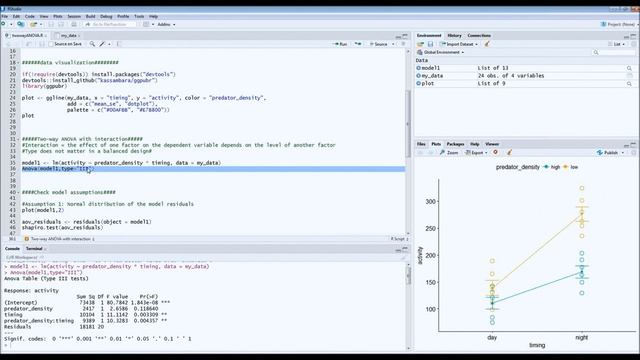Inspect plot object with its magnifier icon
The image size is (640, 360).
(x=629, y=84)
